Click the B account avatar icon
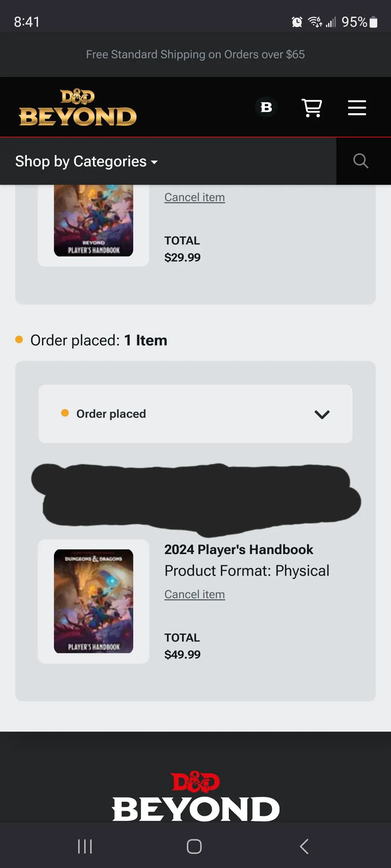 [x=266, y=107]
